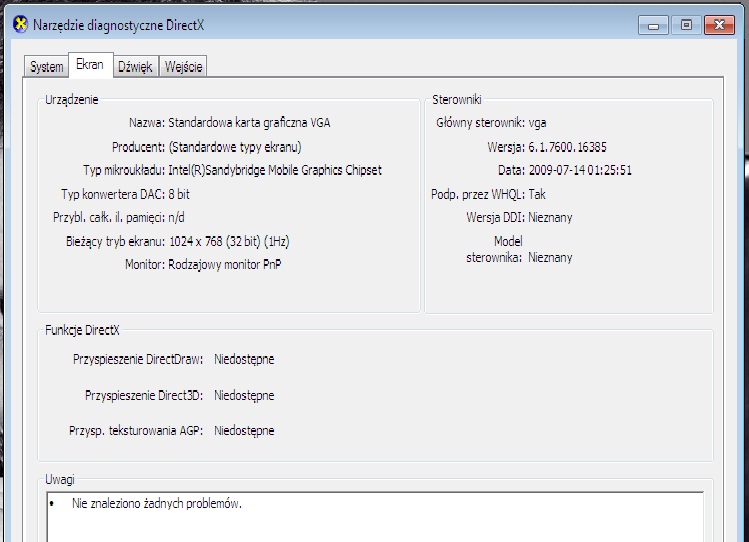749x542 pixels.
Task: Click the 'Nazwa:' label
Action: pyautogui.click(x=147, y=123)
